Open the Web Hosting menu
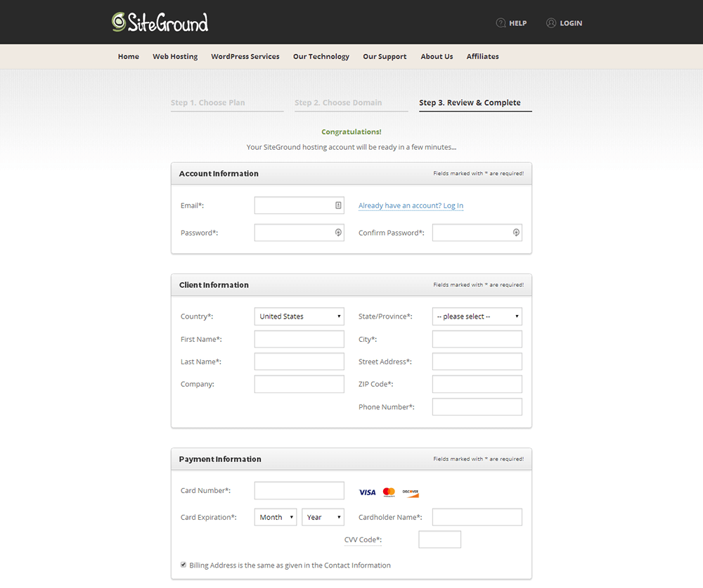 click(175, 56)
